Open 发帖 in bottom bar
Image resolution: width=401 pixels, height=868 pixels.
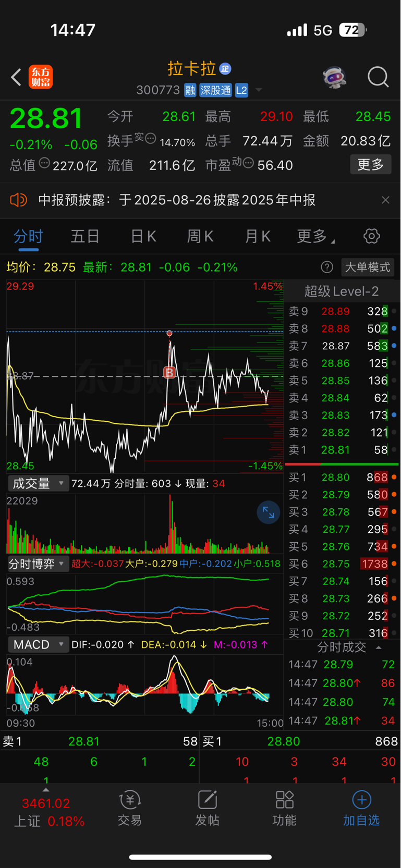[x=207, y=809]
